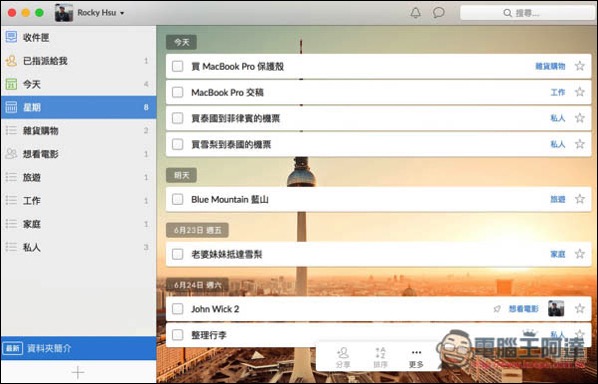The height and width of the screenshot is (384, 598).
Task: Open the 家庭 list in sidebar
Action: pyautogui.click(x=78, y=224)
